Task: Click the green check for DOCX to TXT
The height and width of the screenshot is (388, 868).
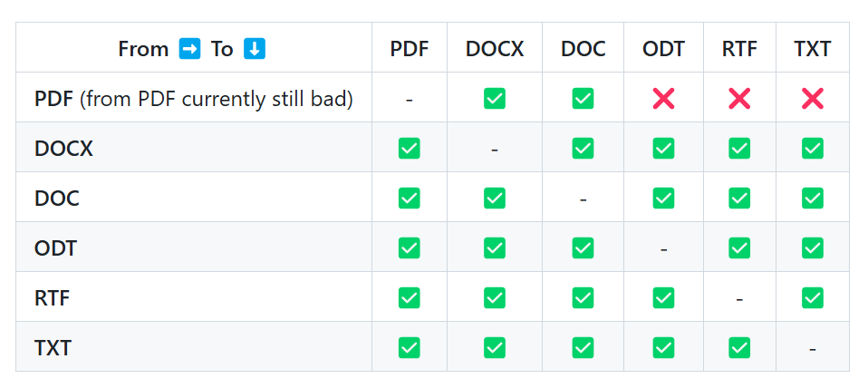Action: tap(812, 148)
